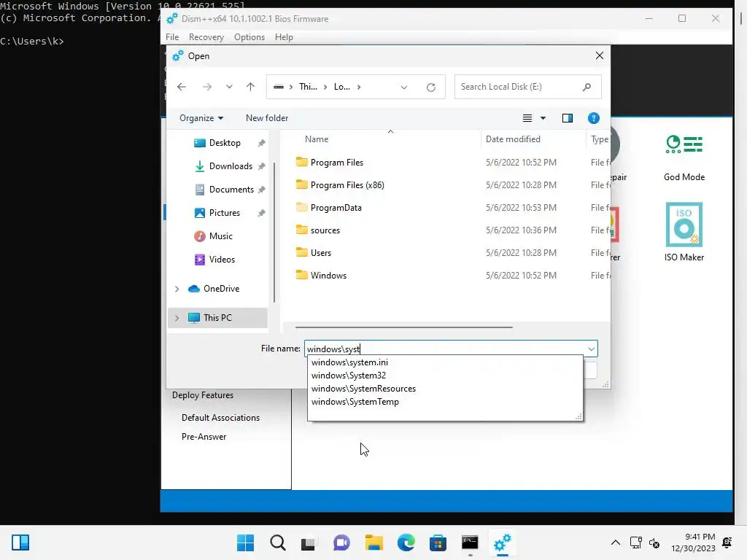
Task: Open the File name dropdown arrow
Action: [591, 349]
